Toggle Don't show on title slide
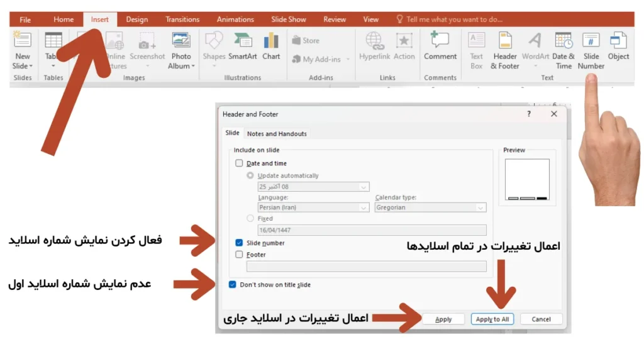The image size is (644, 349). (x=233, y=285)
